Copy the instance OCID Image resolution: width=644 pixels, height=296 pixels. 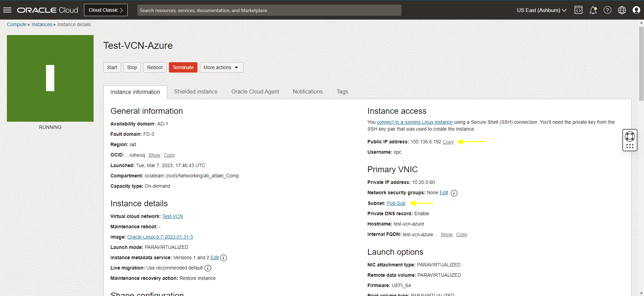(x=170, y=155)
